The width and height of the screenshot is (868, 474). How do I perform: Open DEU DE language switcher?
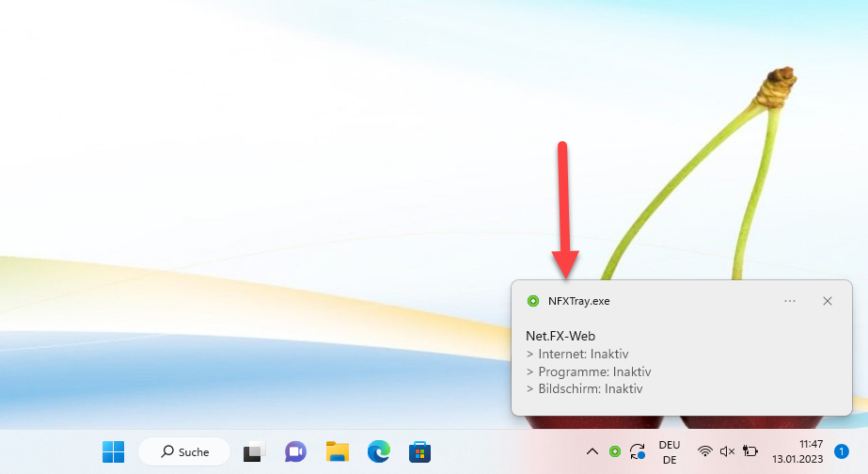click(x=670, y=452)
